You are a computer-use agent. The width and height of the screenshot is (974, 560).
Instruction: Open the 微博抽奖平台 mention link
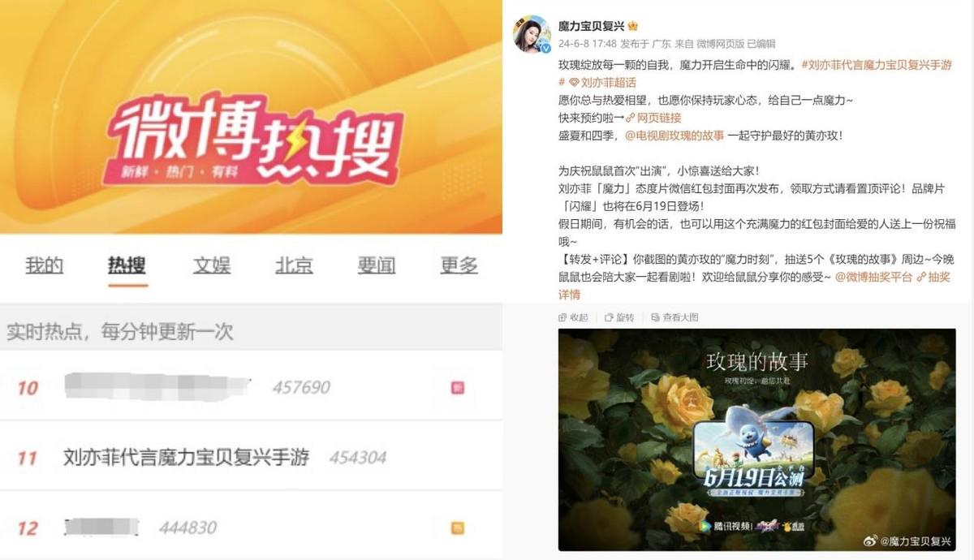[873, 278]
